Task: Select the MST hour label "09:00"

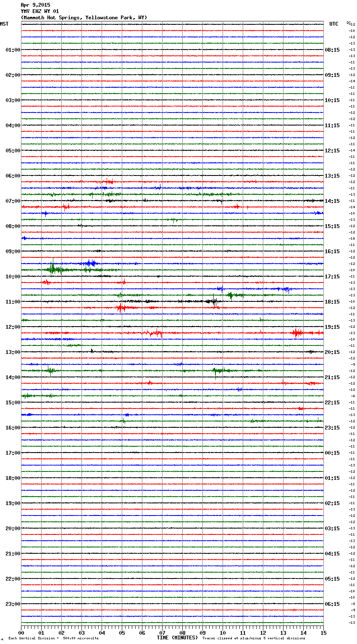Action: coord(13,251)
